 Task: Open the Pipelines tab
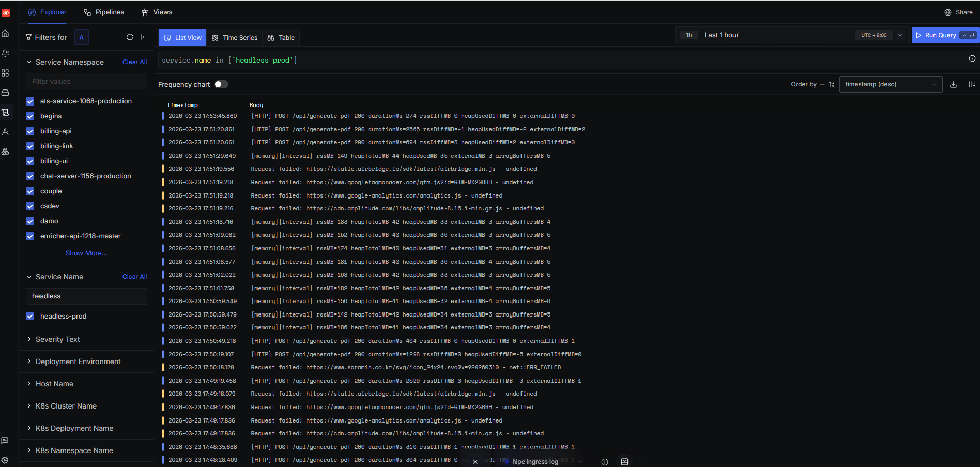click(x=104, y=12)
